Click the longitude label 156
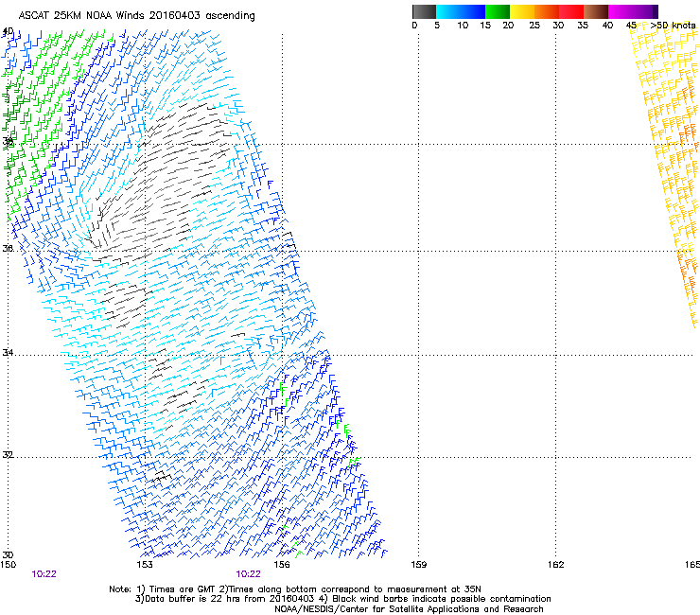Image resolution: width=700 pixels, height=615 pixels. click(282, 565)
